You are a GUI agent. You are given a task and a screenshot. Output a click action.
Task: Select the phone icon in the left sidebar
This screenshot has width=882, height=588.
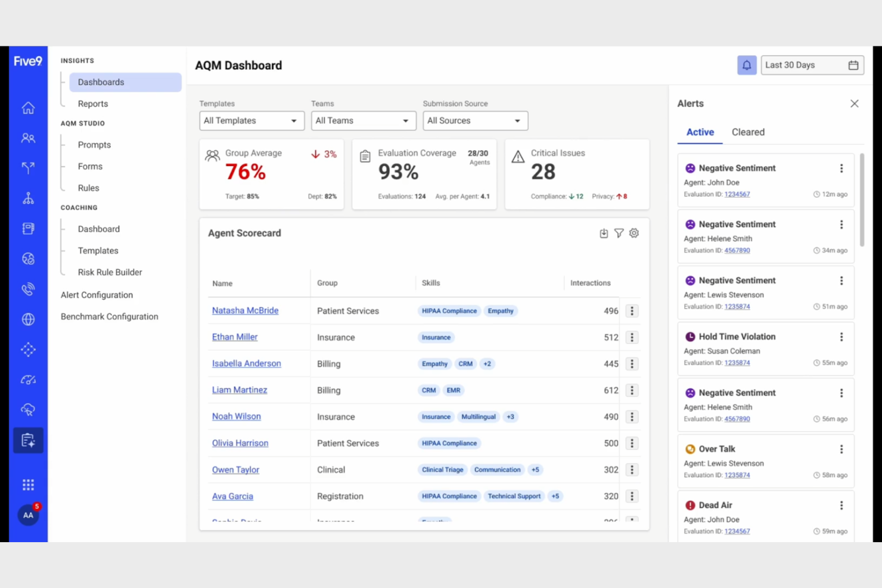(28, 289)
